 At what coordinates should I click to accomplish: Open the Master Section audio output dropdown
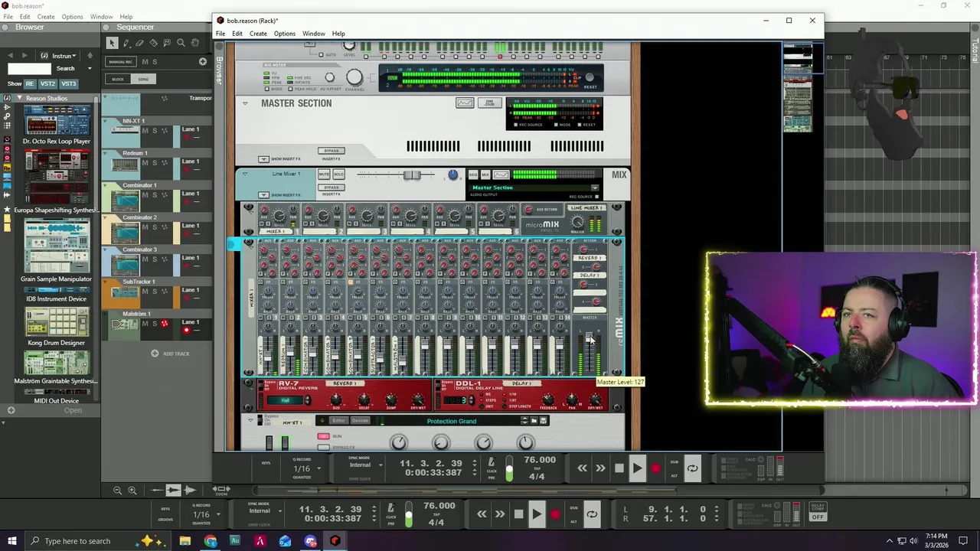pos(594,187)
